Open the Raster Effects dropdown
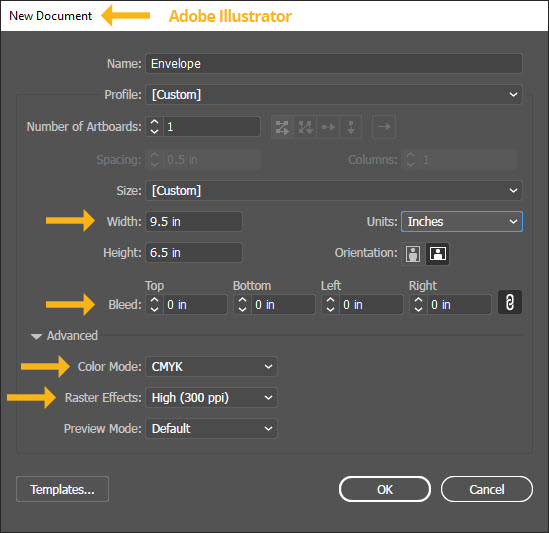This screenshot has width=549, height=533. [211, 397]
